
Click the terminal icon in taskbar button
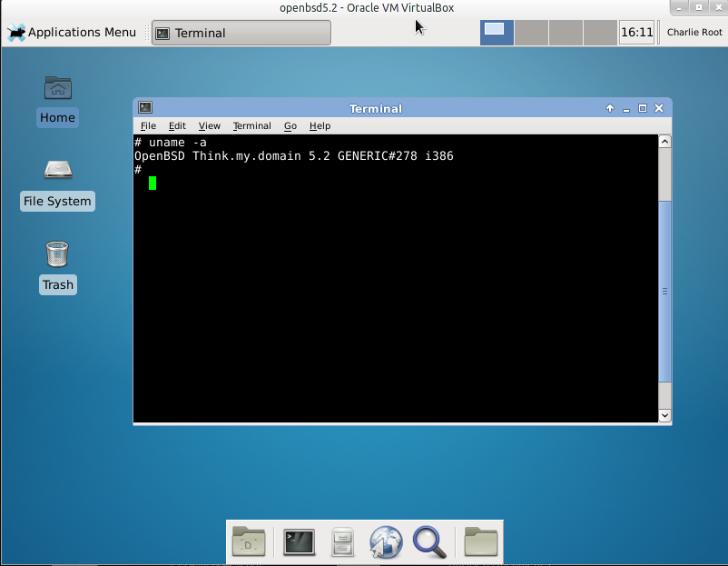coord(162,34)
